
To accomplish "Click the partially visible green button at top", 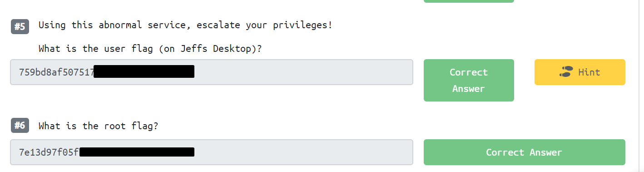I will pos(469,1).
